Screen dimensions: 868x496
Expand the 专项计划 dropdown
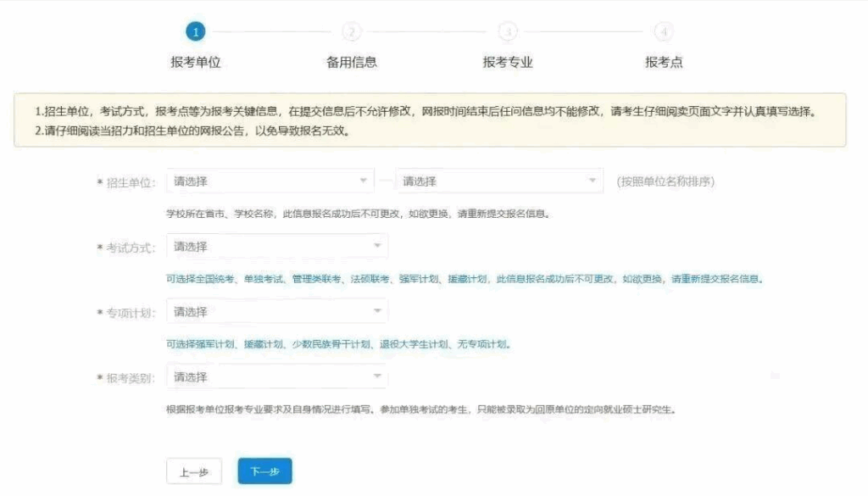[x=277, y=312]
